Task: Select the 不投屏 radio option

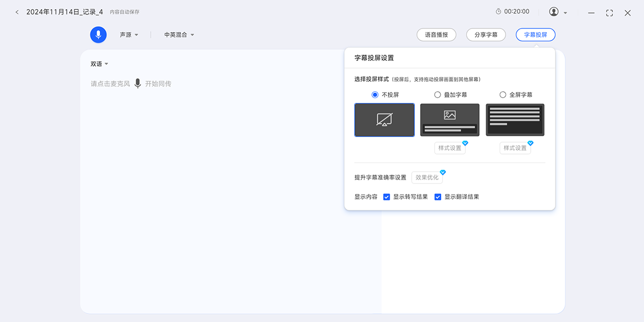Action: 375,95
